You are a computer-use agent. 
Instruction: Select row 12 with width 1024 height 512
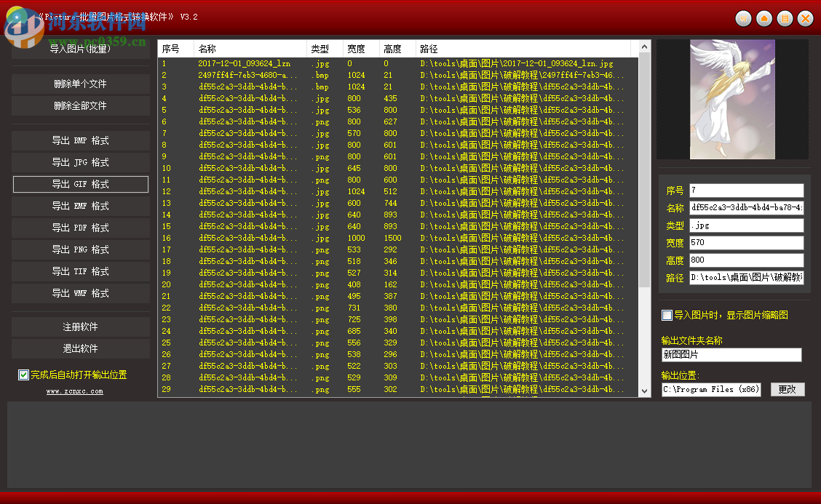tap(398, 191)
